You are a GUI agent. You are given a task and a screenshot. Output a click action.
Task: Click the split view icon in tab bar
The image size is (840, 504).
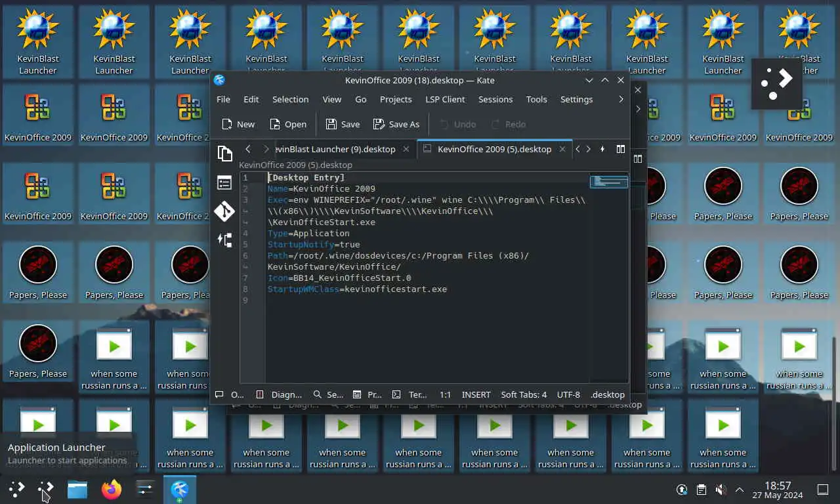[620, 149]
